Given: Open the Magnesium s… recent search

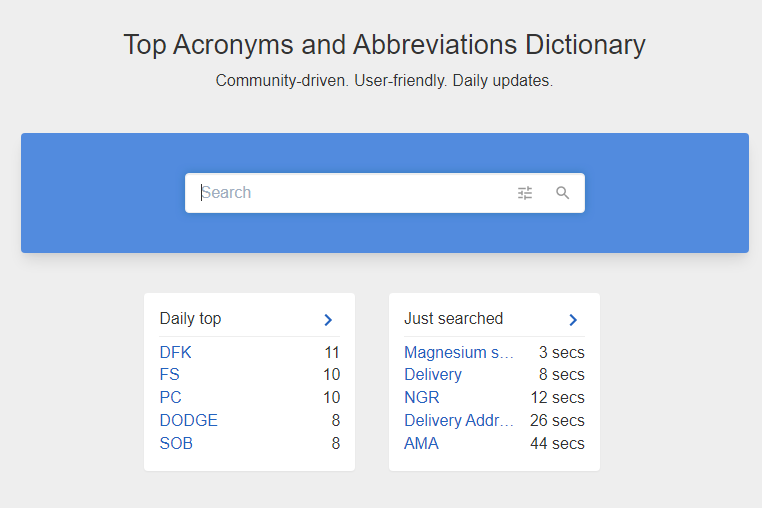Looking at the screenshot, I should tap(459, 352).
